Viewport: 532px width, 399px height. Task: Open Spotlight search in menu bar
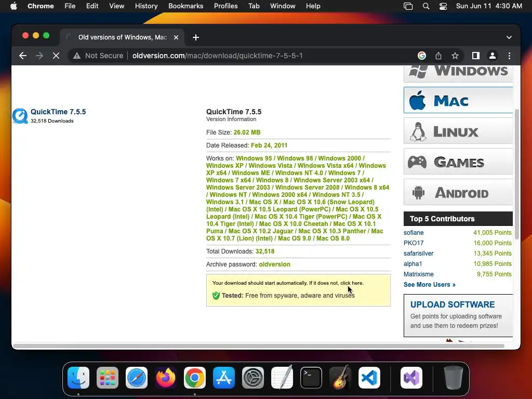coord(426,6)
